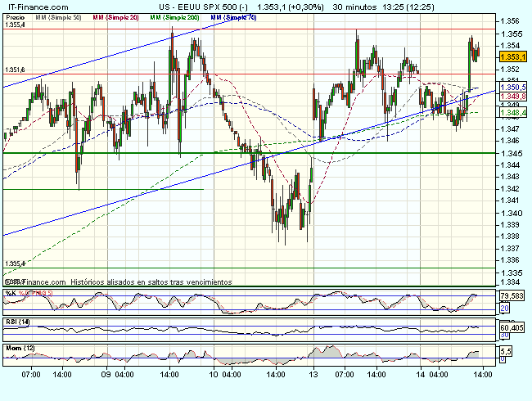This screenshot has height=401, width=532.
Task: Click the 1.341 price axis label
Action: [x=510, y=200]
